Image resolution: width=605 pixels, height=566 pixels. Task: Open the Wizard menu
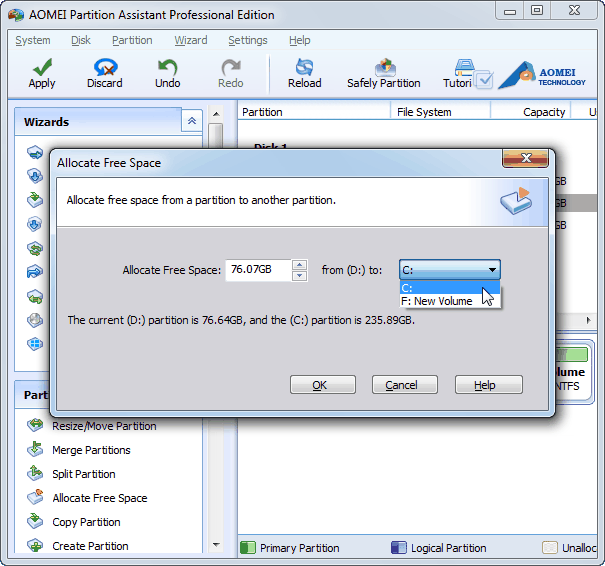tap(191, 40)
